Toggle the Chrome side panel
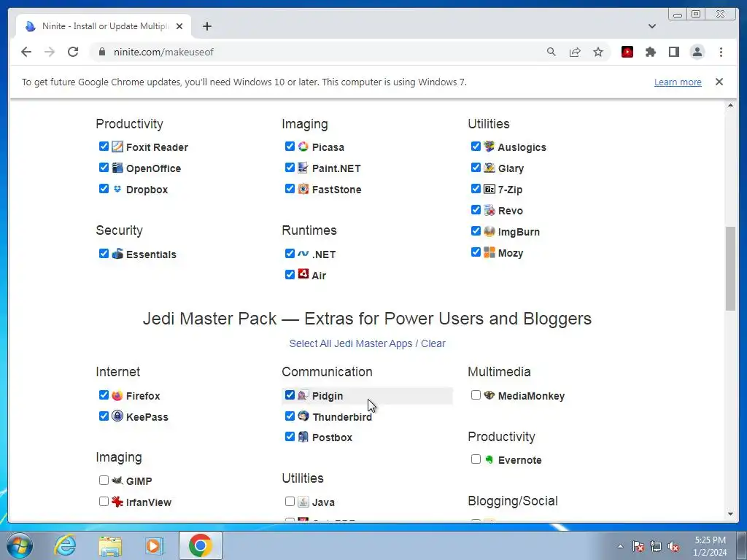The height and width of the screenshot is (560, 747). 673,52
